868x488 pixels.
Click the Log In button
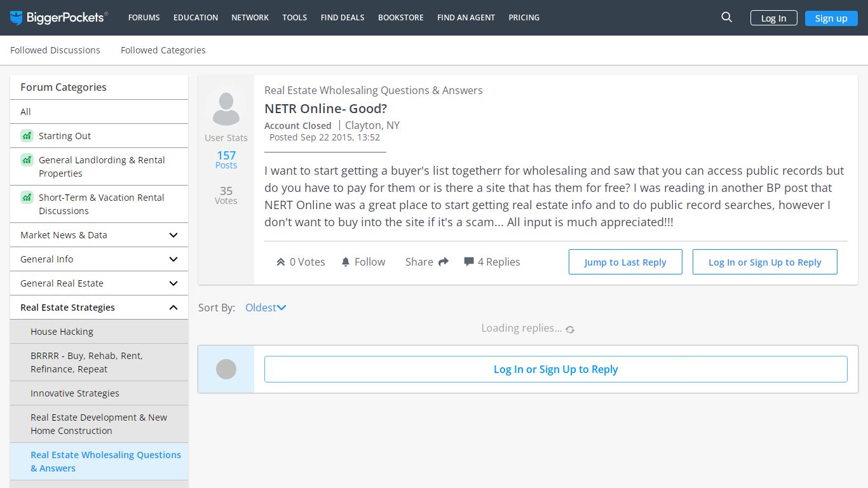coord(773,18)
